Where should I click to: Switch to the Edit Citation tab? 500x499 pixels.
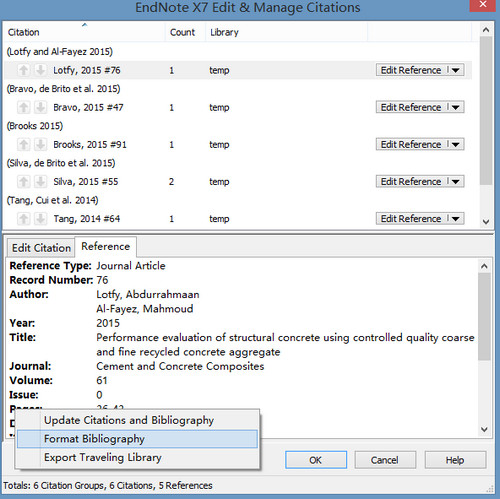pyautogui.click(x=41, y=248)
